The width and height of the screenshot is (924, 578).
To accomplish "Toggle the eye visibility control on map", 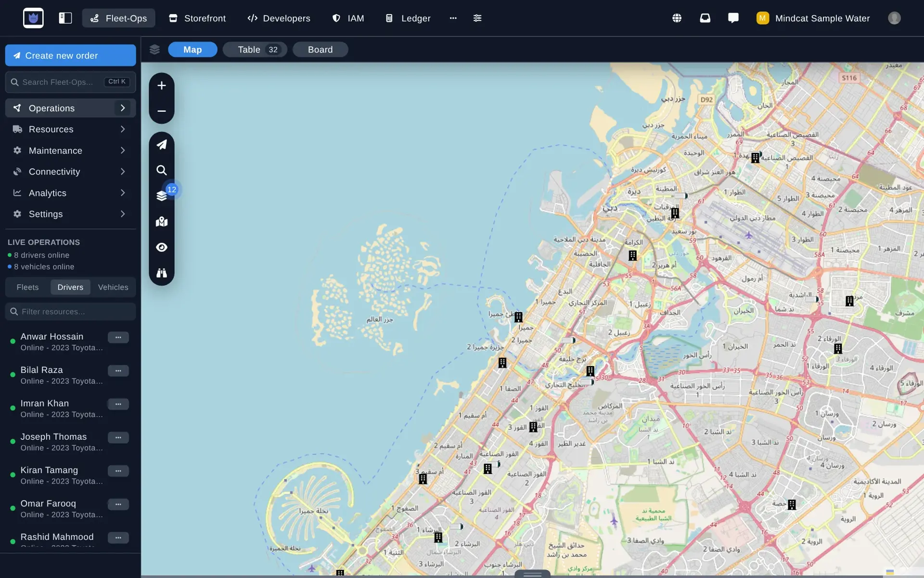I will pyautogui.click(x=162, y=247).
